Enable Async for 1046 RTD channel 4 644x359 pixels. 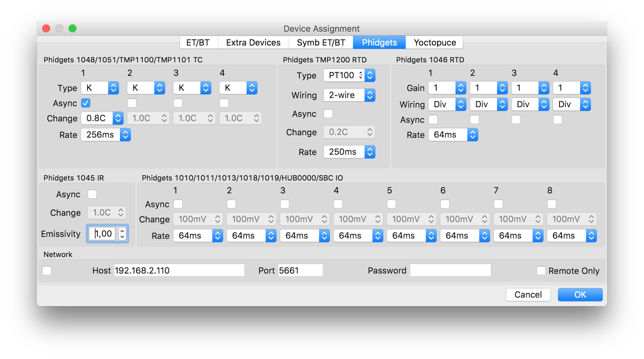click(557, 120)
